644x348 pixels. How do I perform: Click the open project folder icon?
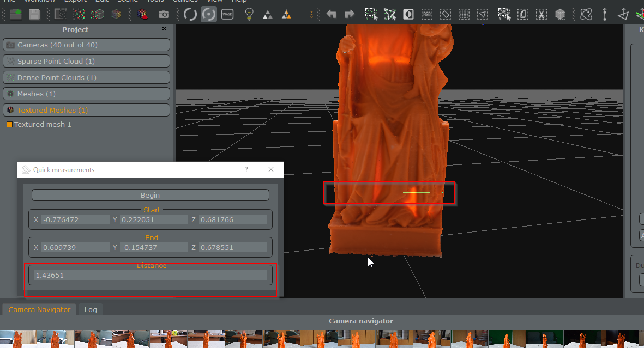click(16, 14)
